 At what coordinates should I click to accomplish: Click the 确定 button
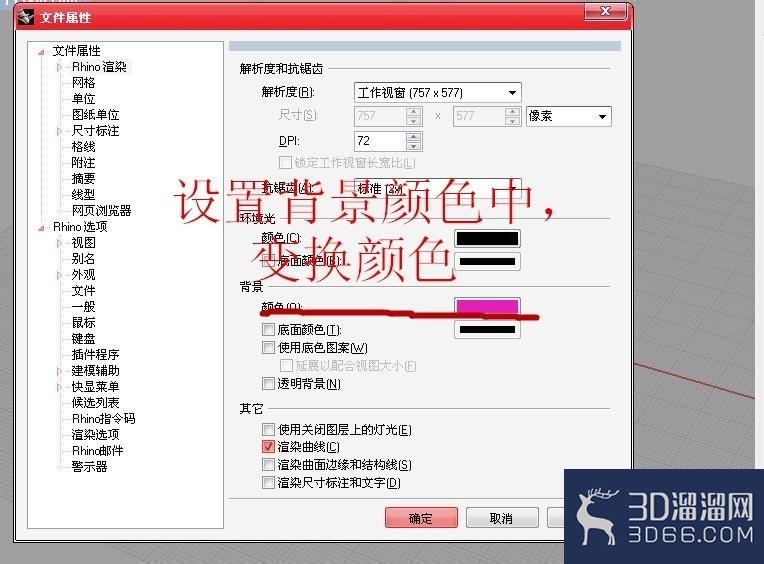421,518
